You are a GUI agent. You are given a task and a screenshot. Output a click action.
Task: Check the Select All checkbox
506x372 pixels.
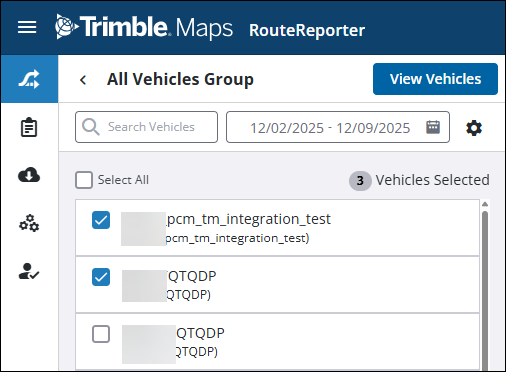(84, 180)
